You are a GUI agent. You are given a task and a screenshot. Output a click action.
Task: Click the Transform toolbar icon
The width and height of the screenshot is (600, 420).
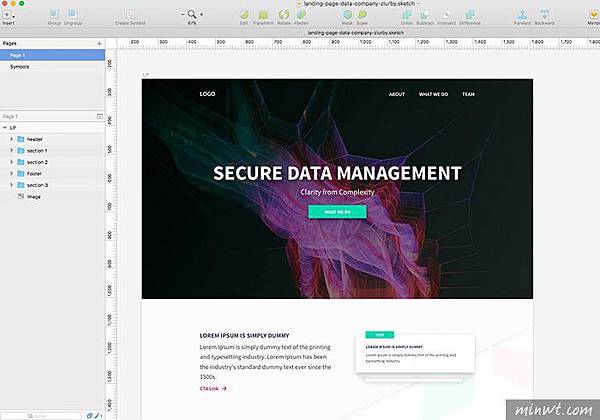pos(263,15)
